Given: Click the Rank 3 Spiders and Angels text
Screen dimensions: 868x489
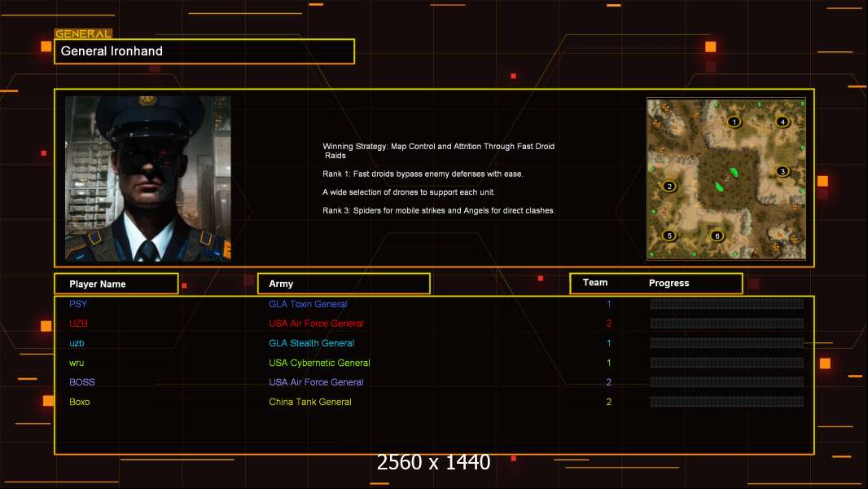Looking at the screenshot, I should pyautogui.click(x=438, y=210).
